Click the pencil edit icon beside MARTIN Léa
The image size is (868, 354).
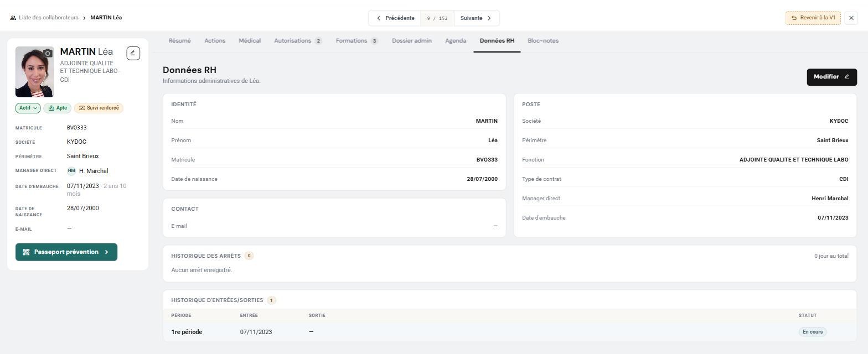point(133,53)
